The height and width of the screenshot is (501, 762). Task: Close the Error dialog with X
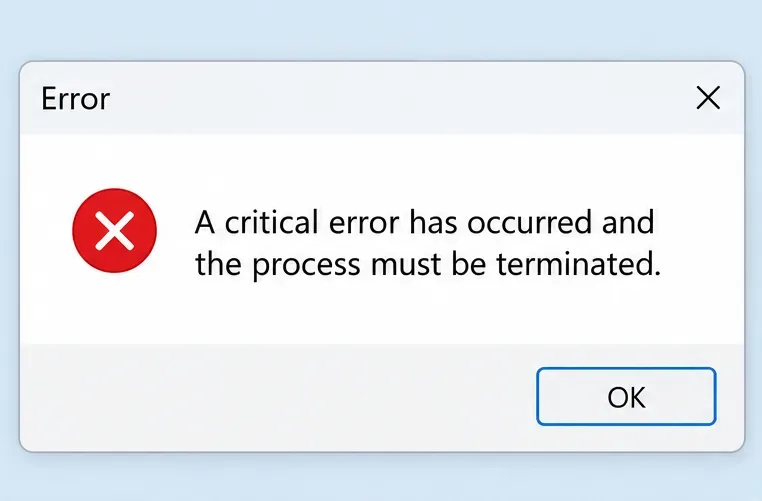click(x=708, y=98)
